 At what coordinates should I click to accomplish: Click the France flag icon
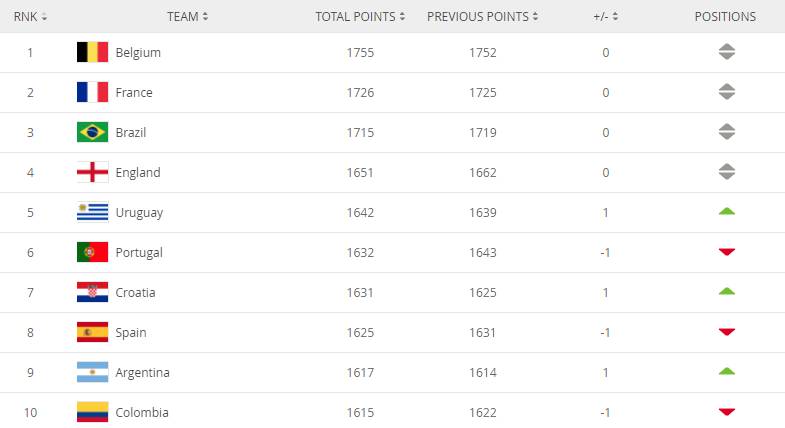92,92
